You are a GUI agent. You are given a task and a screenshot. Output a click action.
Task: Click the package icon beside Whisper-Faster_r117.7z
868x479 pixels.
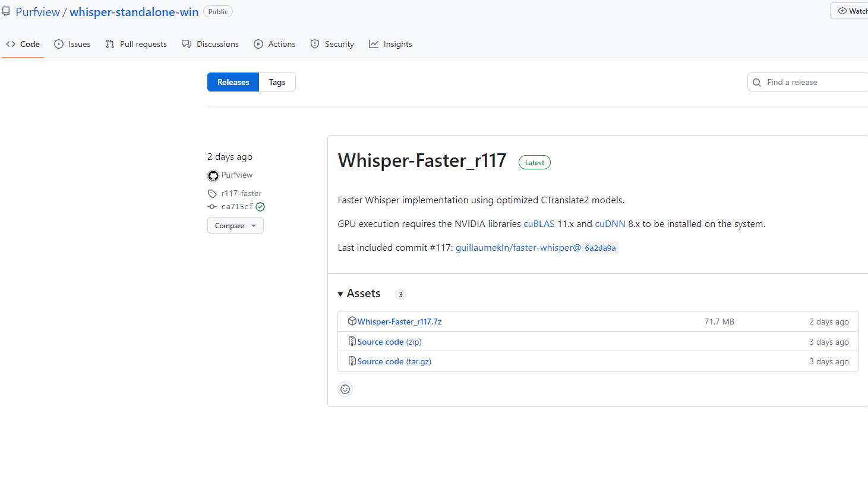[x=353, y=321]
